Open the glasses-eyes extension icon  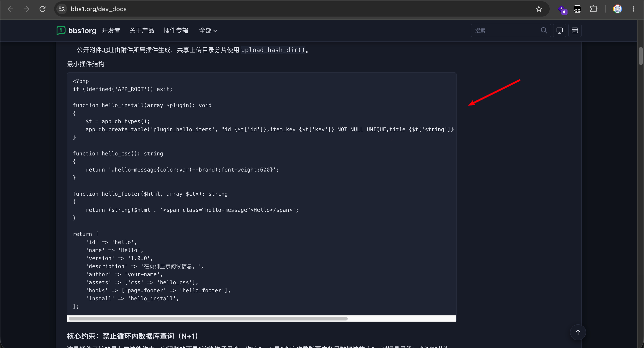coord(577,9)
